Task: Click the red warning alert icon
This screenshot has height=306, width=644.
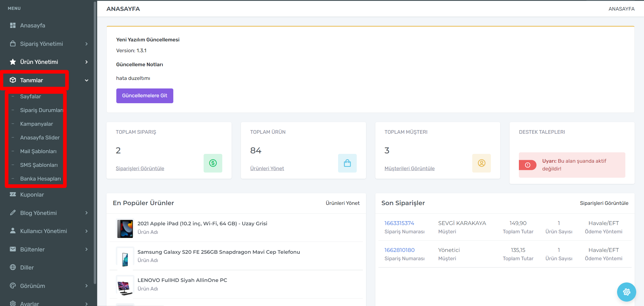Action: 527,165
